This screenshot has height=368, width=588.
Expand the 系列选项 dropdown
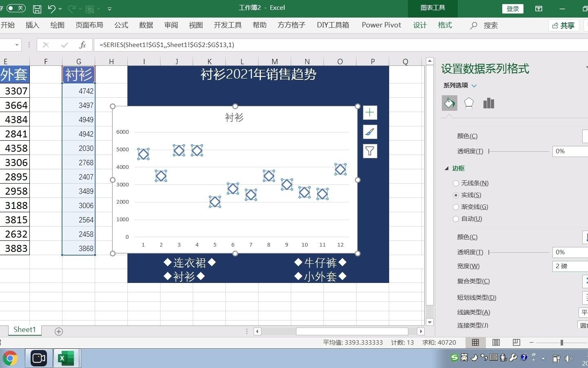(474, 85)
